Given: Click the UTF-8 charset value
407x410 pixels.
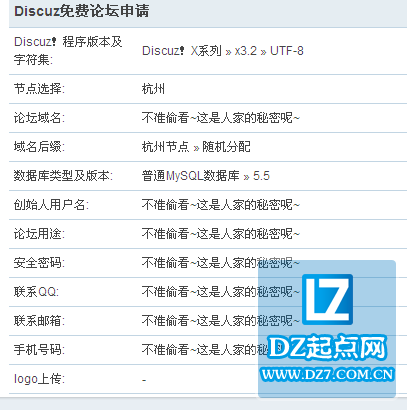Looking at the screenshot, I should [x=287, y=51].
